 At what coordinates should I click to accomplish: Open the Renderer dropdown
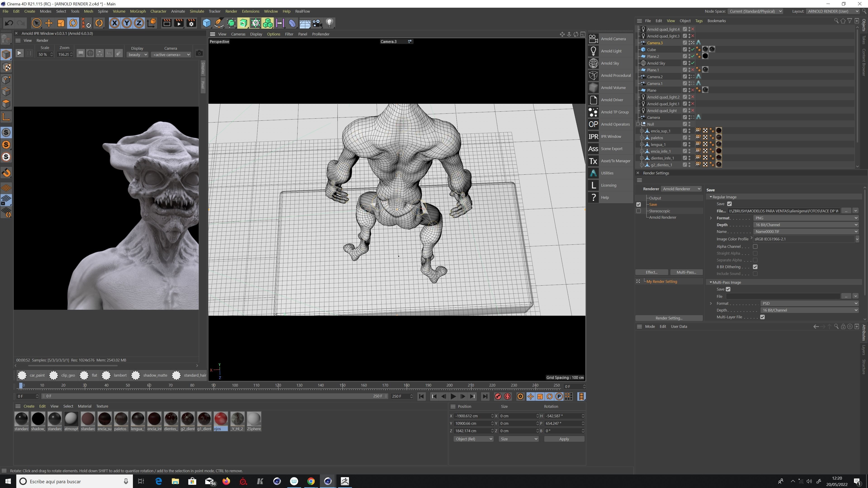(x=681, y=189)
